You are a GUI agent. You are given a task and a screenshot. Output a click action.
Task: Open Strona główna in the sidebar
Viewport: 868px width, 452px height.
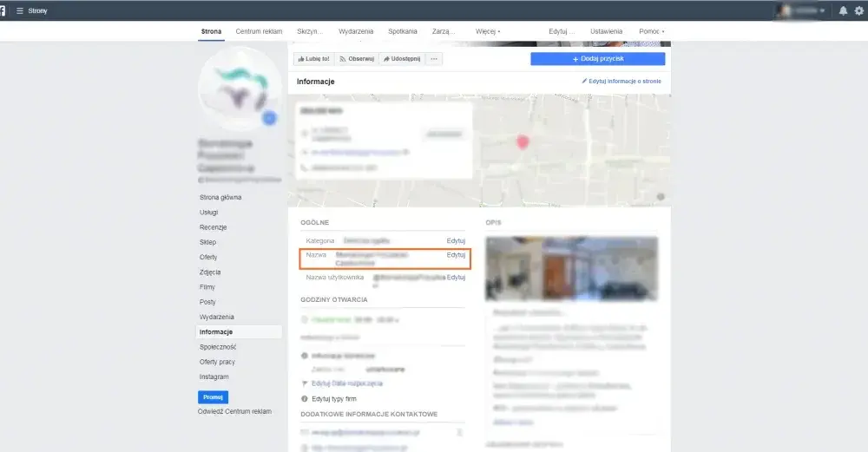click(x=220, y=198)
